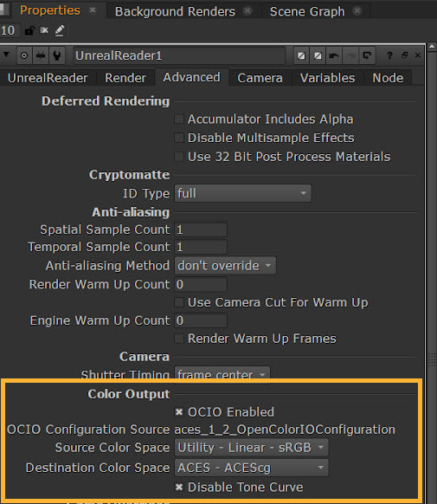Uncheck Disable Tone Curve option
The image size is (437, 504).
(179, 487)
